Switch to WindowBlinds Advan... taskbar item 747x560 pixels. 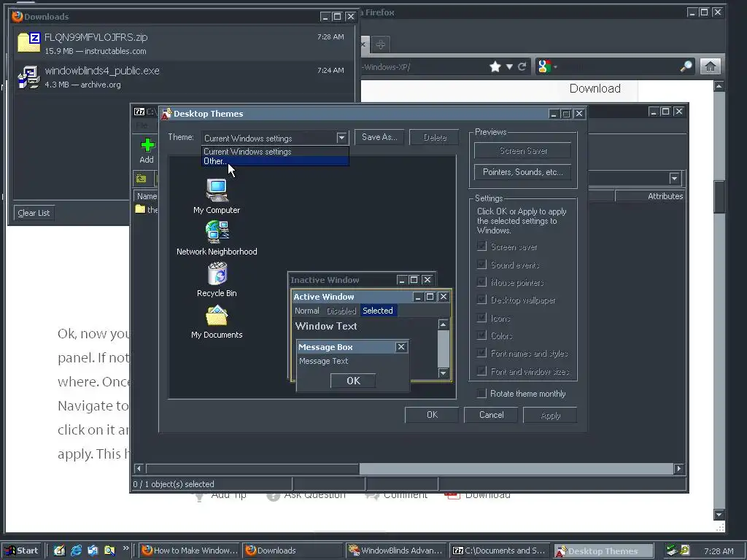(395, 551)
